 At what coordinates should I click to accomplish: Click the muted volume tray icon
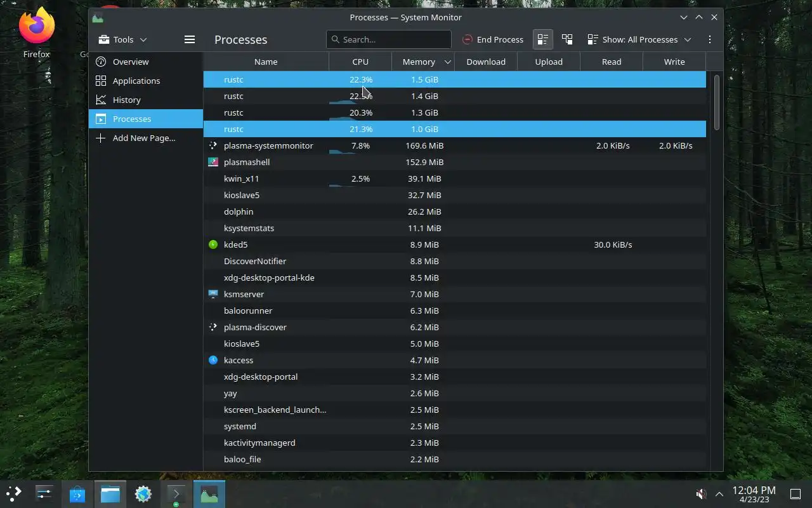pyautogui.click(x=701, y=494)
